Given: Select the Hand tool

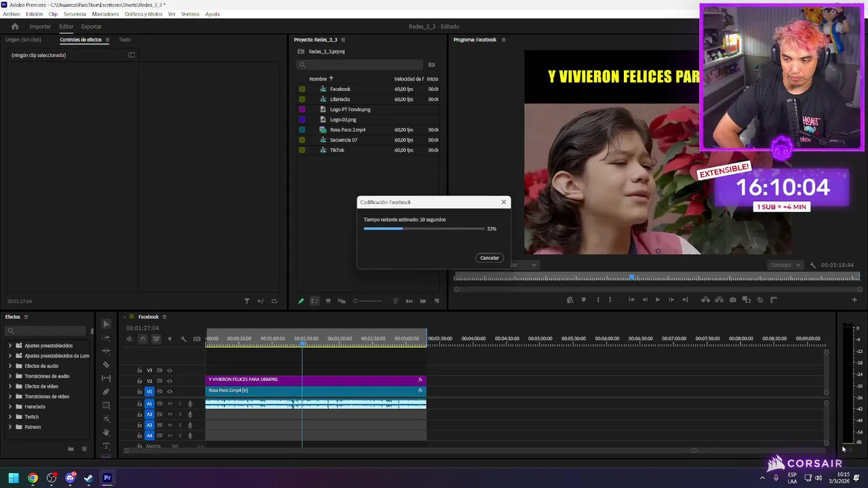Looking at the screenshot, I should coord(106,432).
